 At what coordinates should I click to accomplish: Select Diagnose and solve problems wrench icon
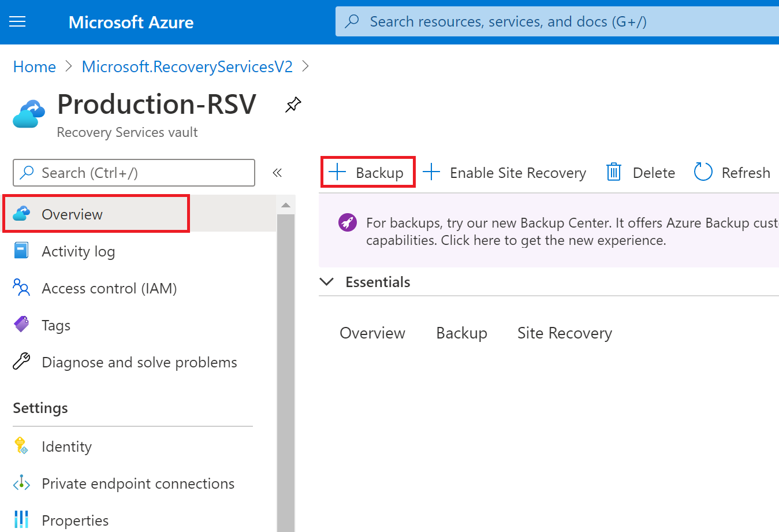(x=21, y=362)
